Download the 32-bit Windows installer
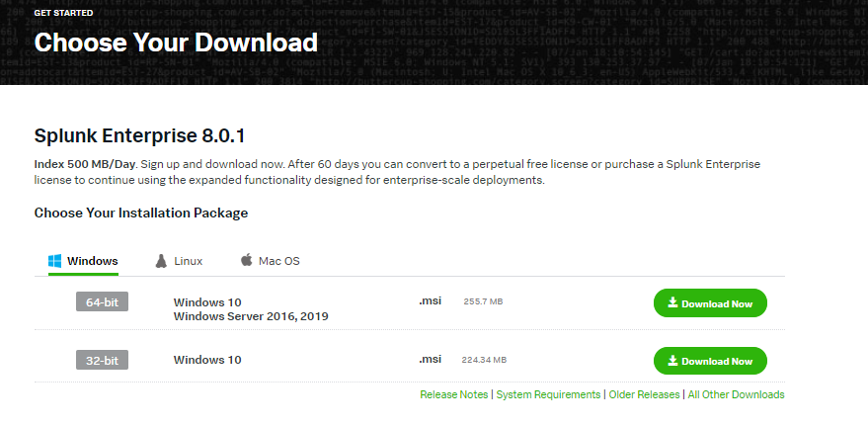 (710, 361)
